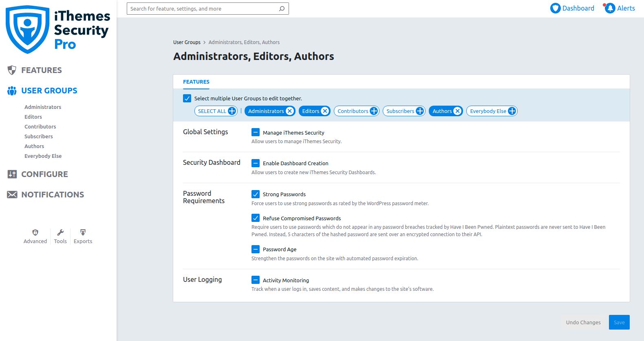Screen dimensions: 644x341
Task: Click Activity Monitoring label text
Action: tap(286, 280)
